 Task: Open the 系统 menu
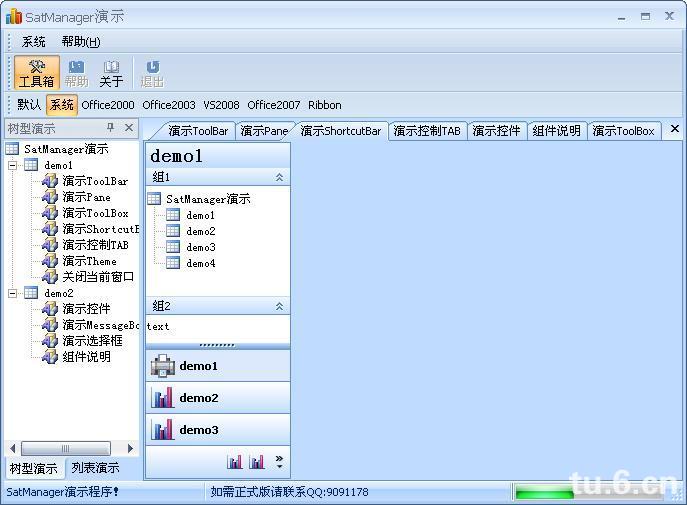point(33,42)
